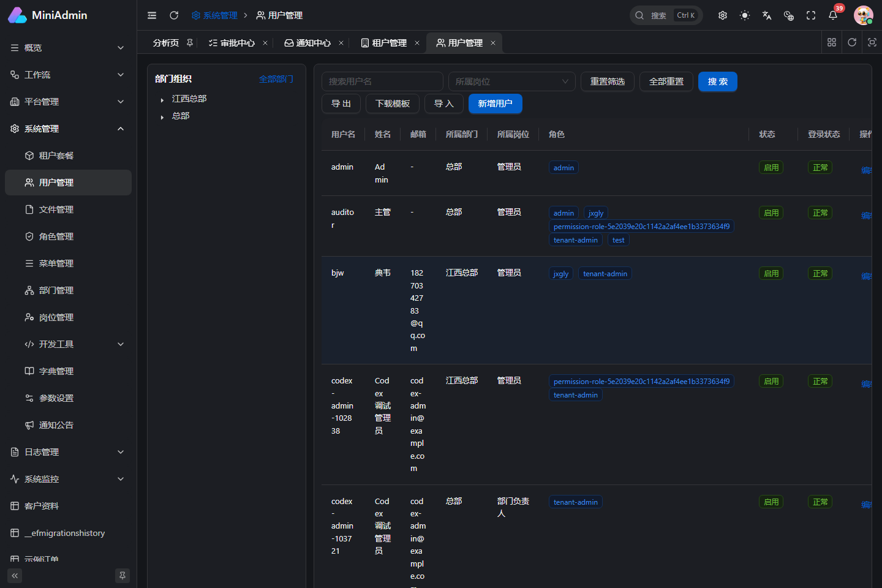Image resolution: width=882 pixels, height=588 pixels.
Task: Click the blue 搜索 button
Action: tap(718, 81)
